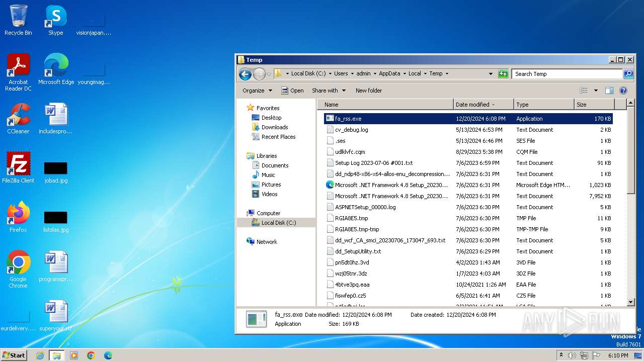Open Internet Explorer from taskbar
644x362 pixels.
pyautogui.click(x=40, y=355)
